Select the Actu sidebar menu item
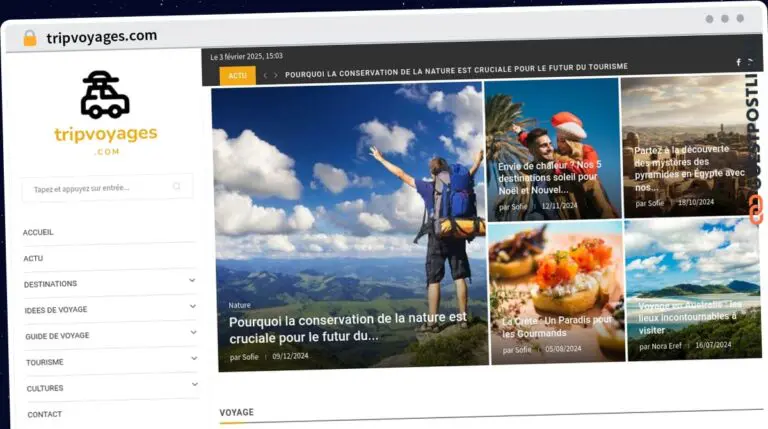The image size is (768, 429). coord(33,258)
